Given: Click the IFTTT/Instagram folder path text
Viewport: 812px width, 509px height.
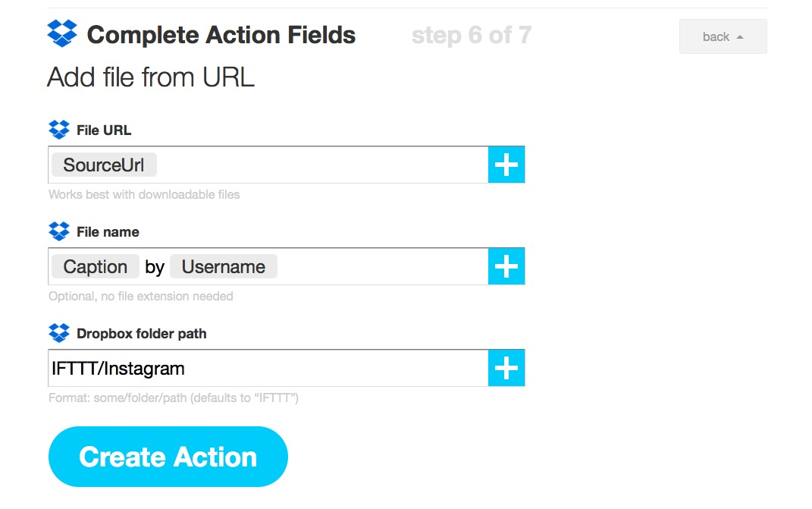Looking at the screenshot, I should [118, 369].
